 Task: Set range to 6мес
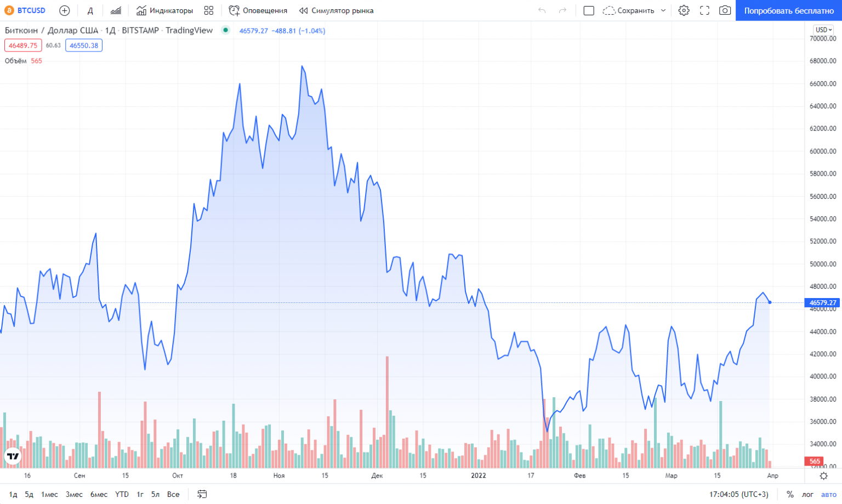click(x=99, y=494)
